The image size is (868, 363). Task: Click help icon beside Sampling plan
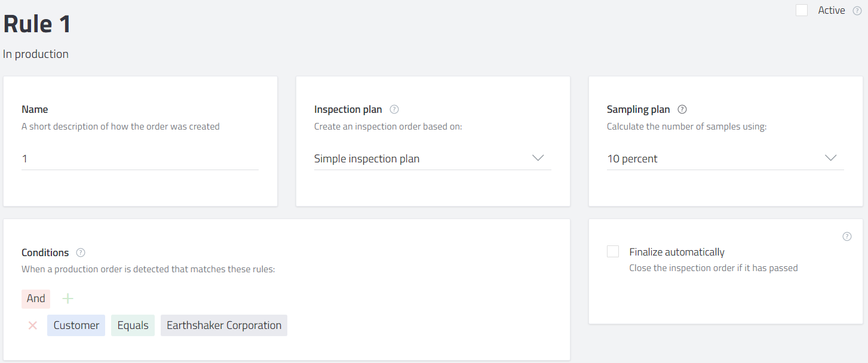682,109
